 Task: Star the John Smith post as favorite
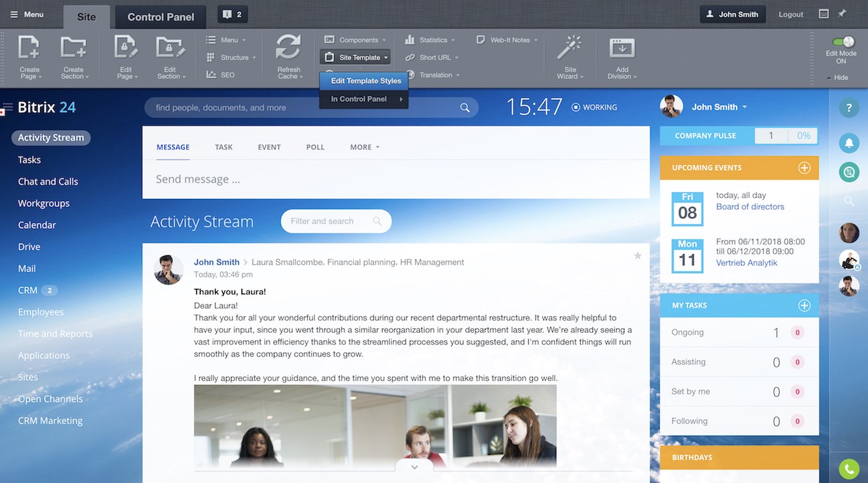tap(638, 256)
